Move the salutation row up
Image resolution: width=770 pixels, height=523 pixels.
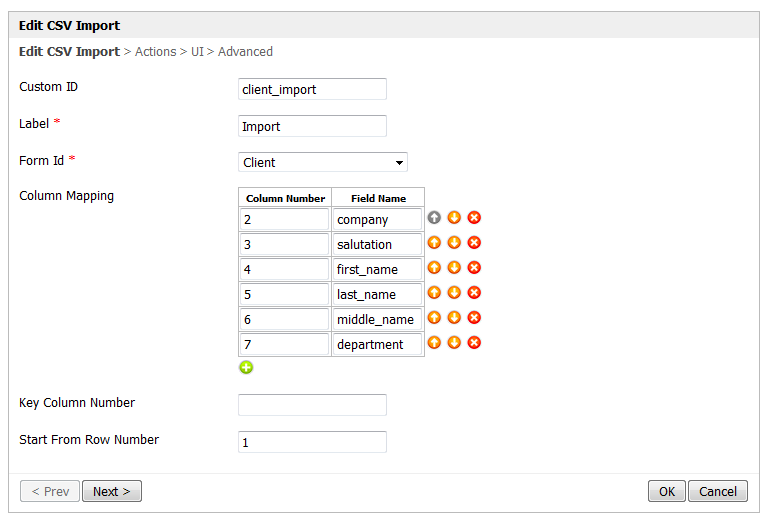click(x=434, y=242)
